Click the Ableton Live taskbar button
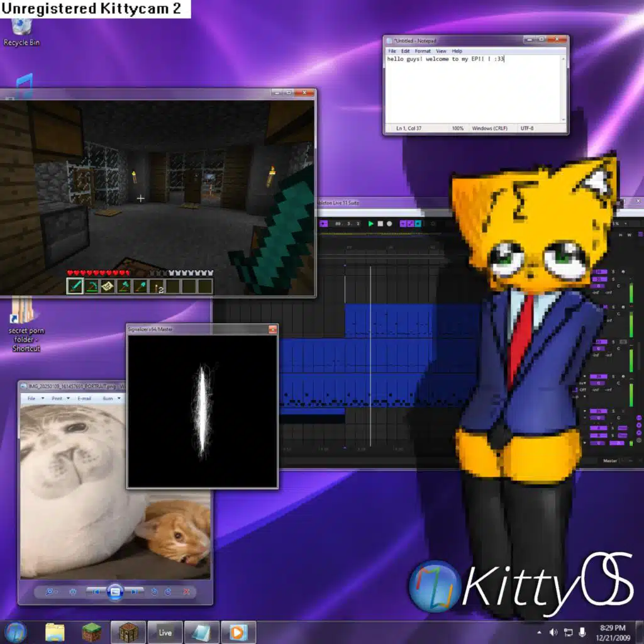The width and height of the screenshot is (644, 644). 165,632
